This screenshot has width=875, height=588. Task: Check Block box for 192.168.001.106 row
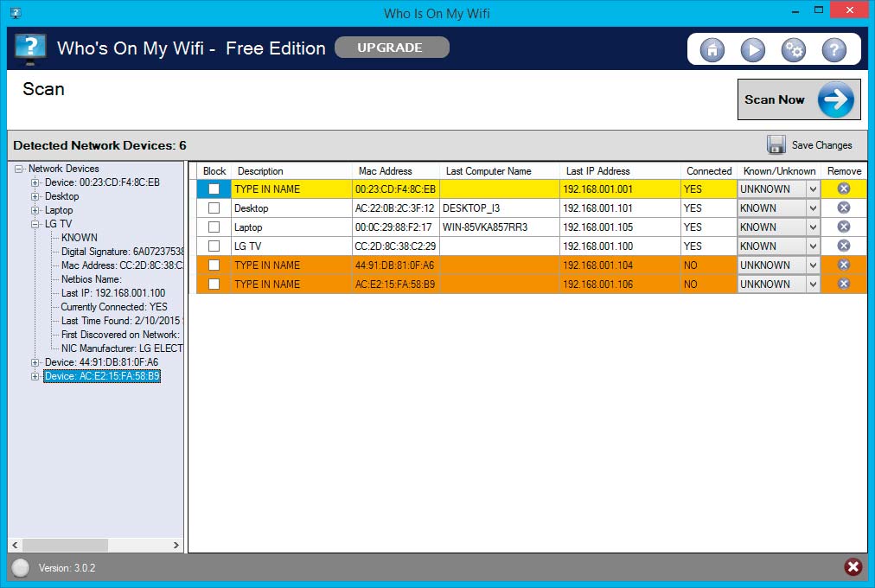[x=214, y=284]
